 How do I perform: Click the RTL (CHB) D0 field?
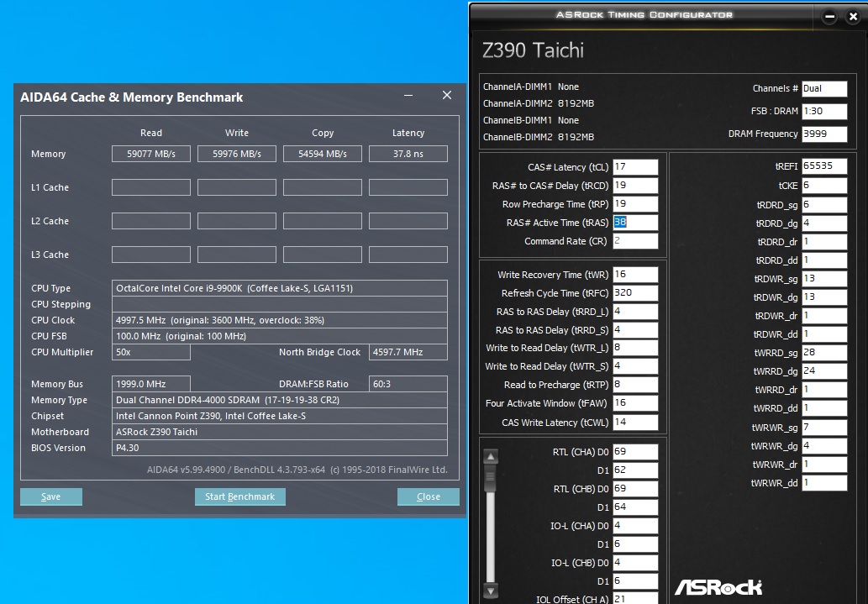pyautogui.click(x=635, y=489)
